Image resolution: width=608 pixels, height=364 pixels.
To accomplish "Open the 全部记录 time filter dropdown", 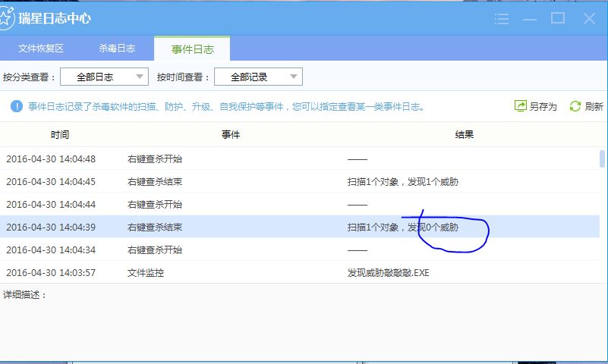I will click(258, 77).
